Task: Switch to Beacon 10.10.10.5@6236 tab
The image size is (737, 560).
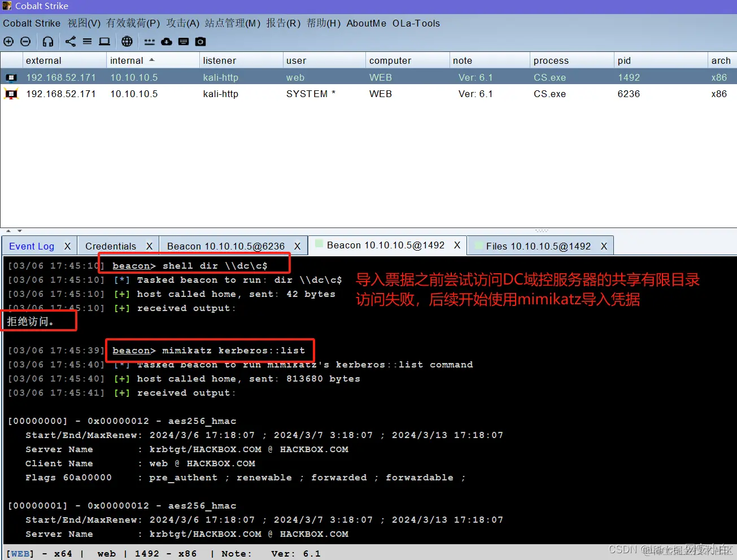Action: 226,246
